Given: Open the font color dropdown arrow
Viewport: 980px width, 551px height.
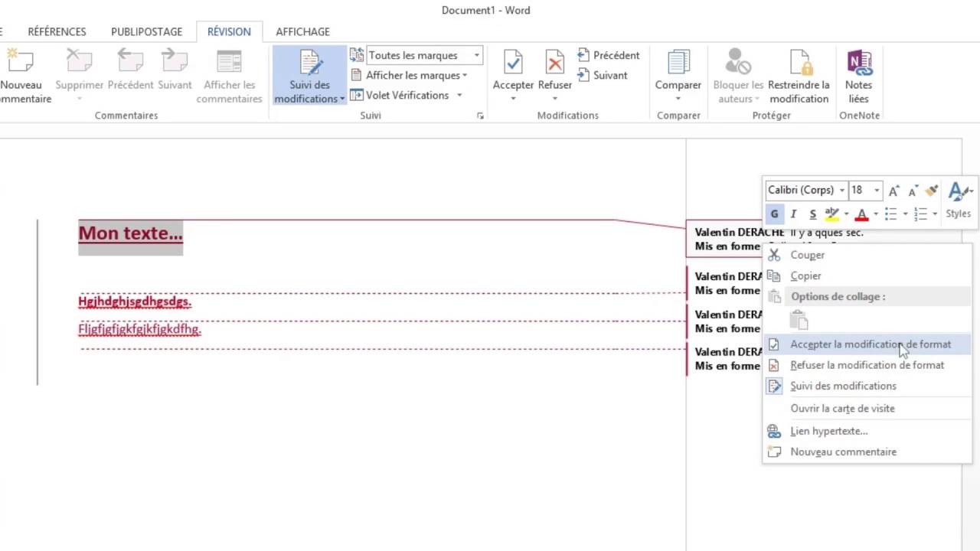Looking at the screenshot, I should point(875,214).
